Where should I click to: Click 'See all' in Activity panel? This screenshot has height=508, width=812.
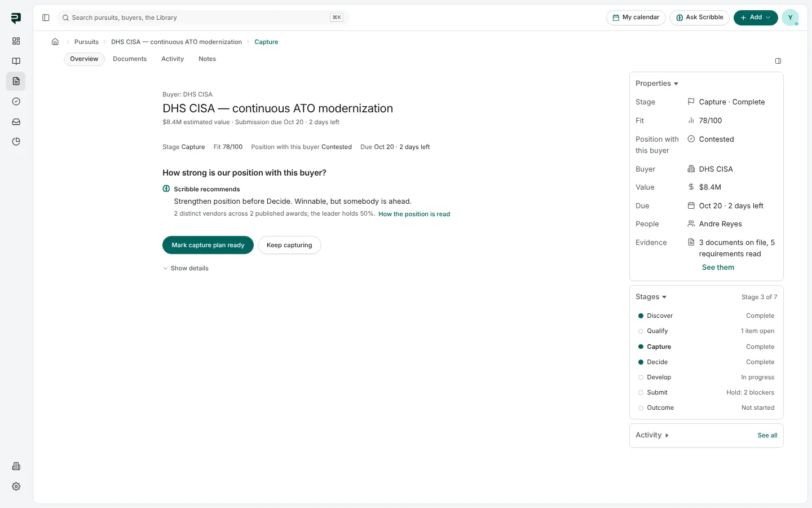(767, 436)
